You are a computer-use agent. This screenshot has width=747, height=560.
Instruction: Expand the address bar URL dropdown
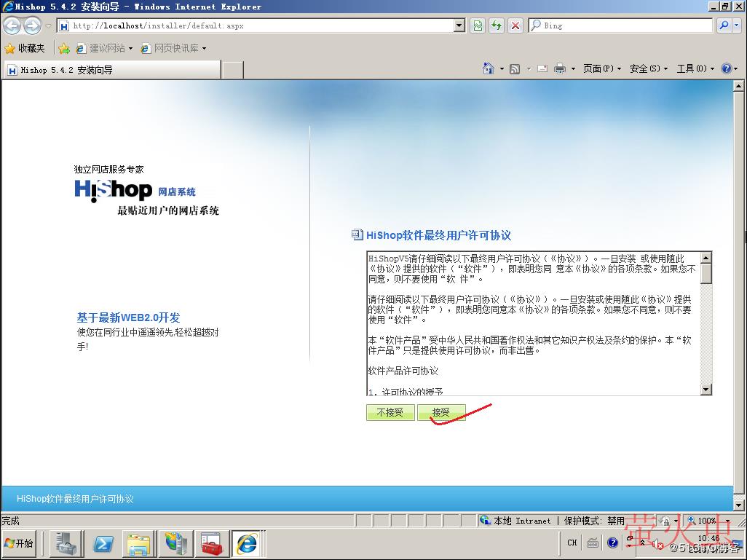click(x=459, y=25)
